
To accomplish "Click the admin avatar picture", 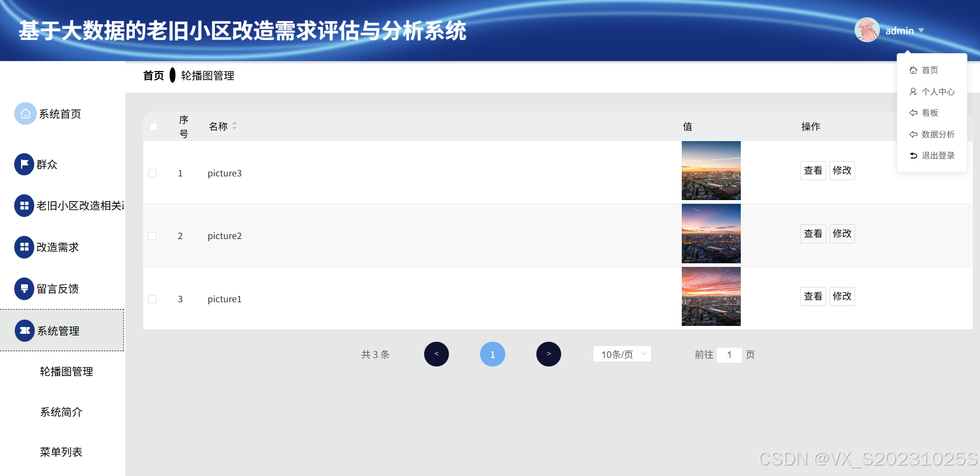I will click(x=867, y=30).
